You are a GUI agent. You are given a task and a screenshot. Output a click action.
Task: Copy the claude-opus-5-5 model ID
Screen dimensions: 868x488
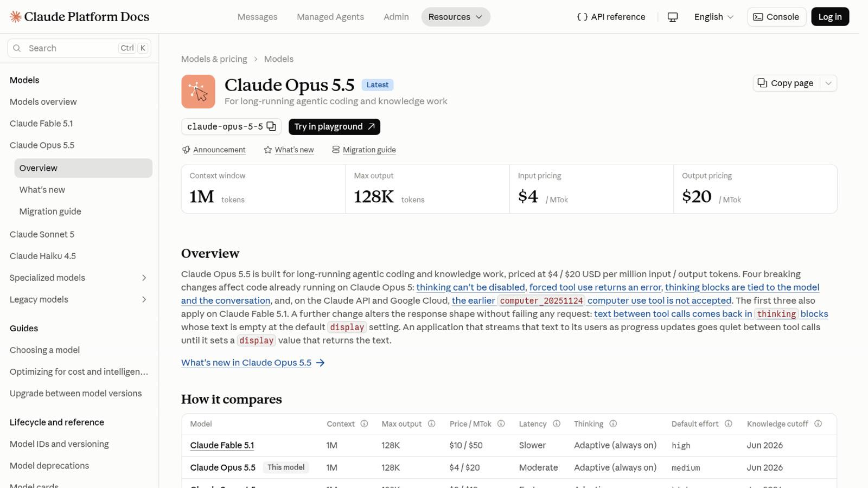[271, 126]
